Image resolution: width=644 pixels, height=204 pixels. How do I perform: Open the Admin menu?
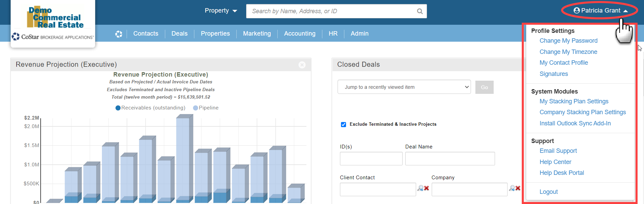(360, 34)
